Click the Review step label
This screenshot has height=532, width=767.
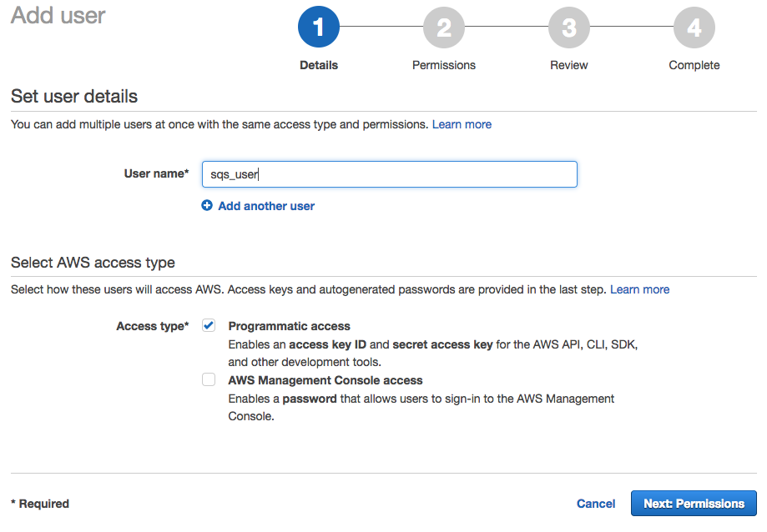569,65
